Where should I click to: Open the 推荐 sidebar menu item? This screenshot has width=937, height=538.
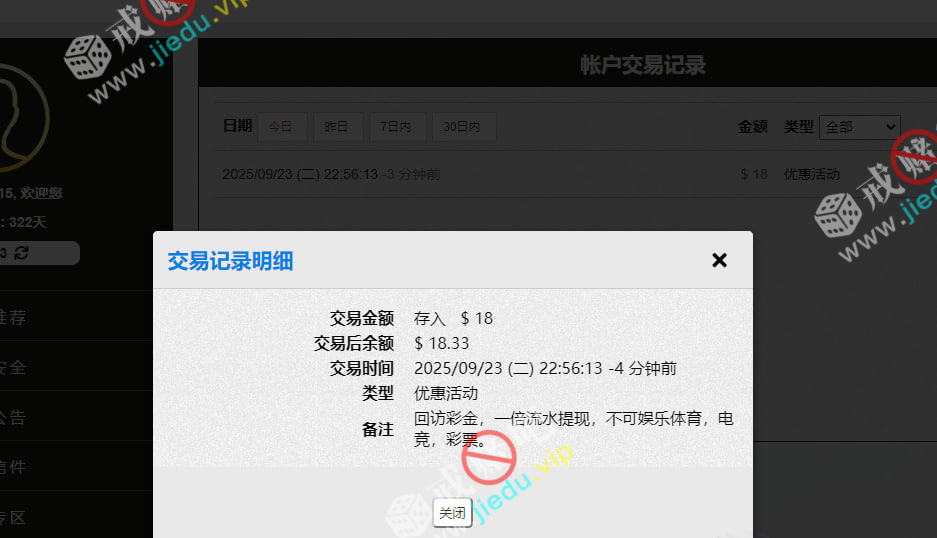pos(13,317)
